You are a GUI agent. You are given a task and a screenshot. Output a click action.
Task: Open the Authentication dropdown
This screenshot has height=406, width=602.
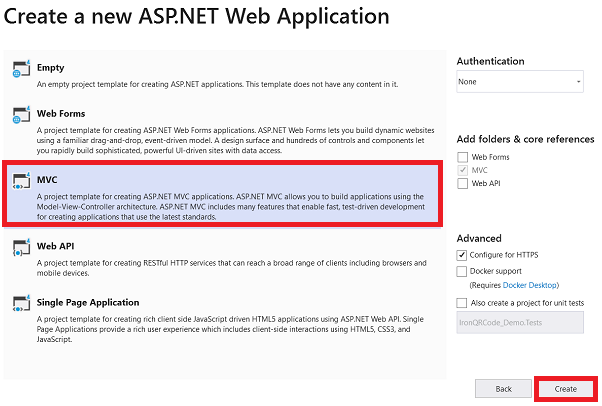(x=520, y=81)
